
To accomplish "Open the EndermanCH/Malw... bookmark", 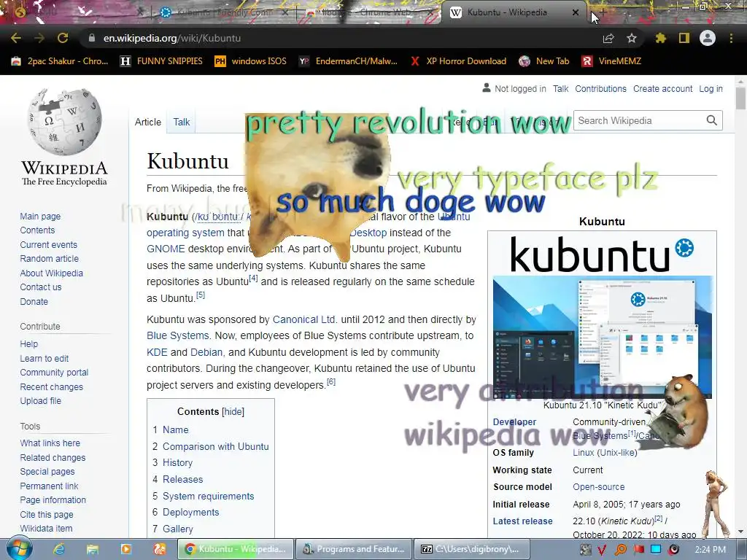I will coord(348,61).
